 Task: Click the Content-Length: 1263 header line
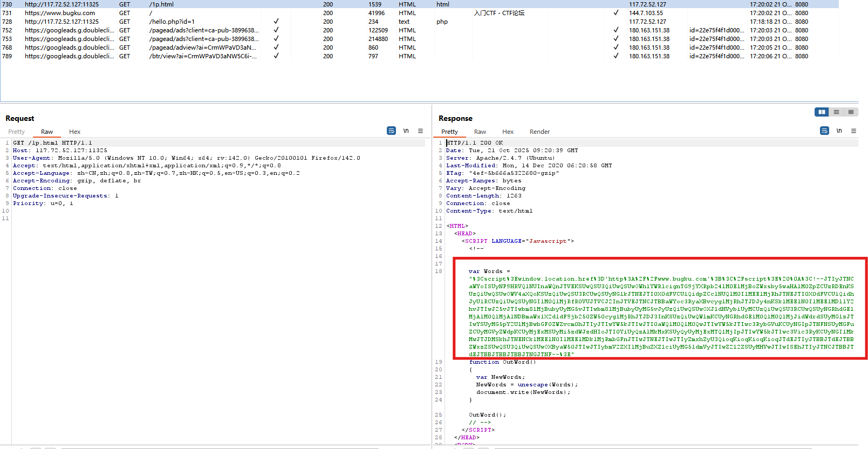(x=483, y=196)
